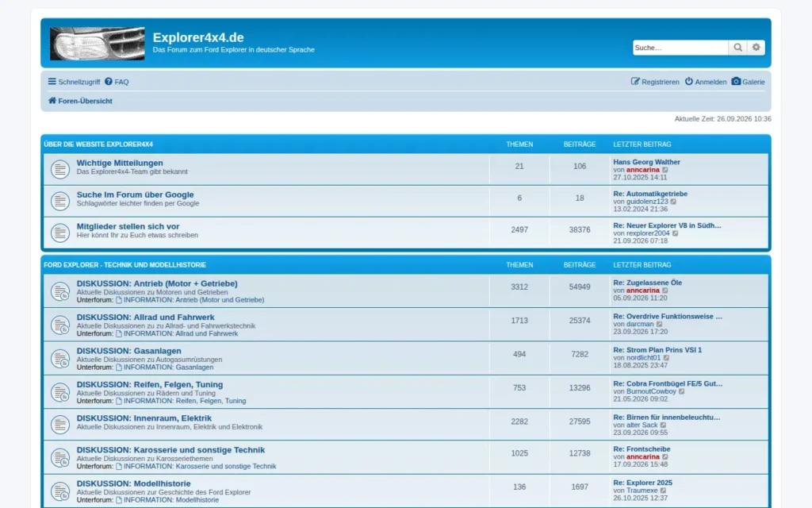
Task: Click forum icon beside Mitglieder stellen sich vor
Action: [60, 233]
